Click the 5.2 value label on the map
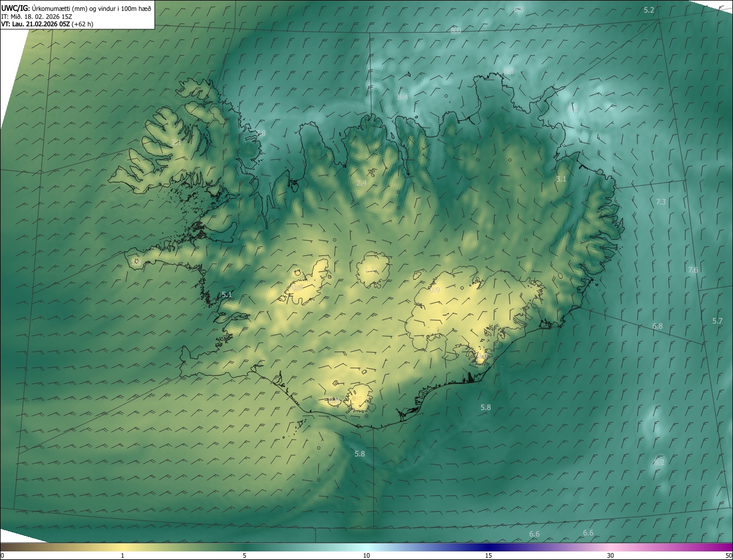Screen dimensions: 733x560 point(649,10)
